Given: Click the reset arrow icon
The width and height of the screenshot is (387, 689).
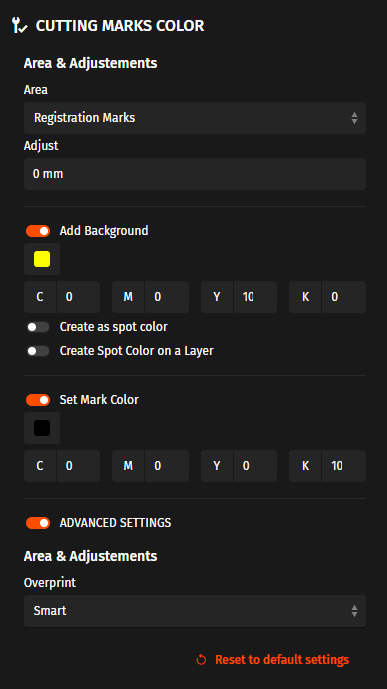Looking at the screenshot, I should pyautogui.click(x=201, y=660).
